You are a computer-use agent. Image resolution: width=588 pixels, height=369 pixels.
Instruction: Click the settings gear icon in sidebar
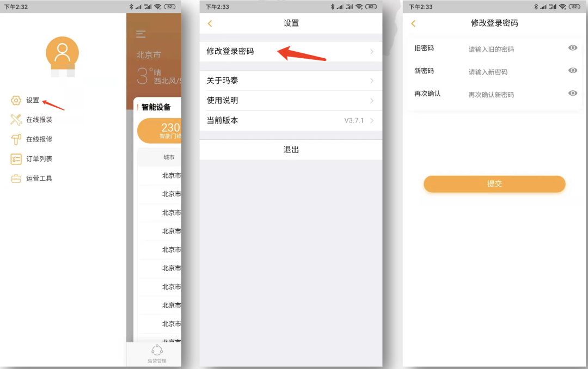pyautogui.click(x=16, y=100)
